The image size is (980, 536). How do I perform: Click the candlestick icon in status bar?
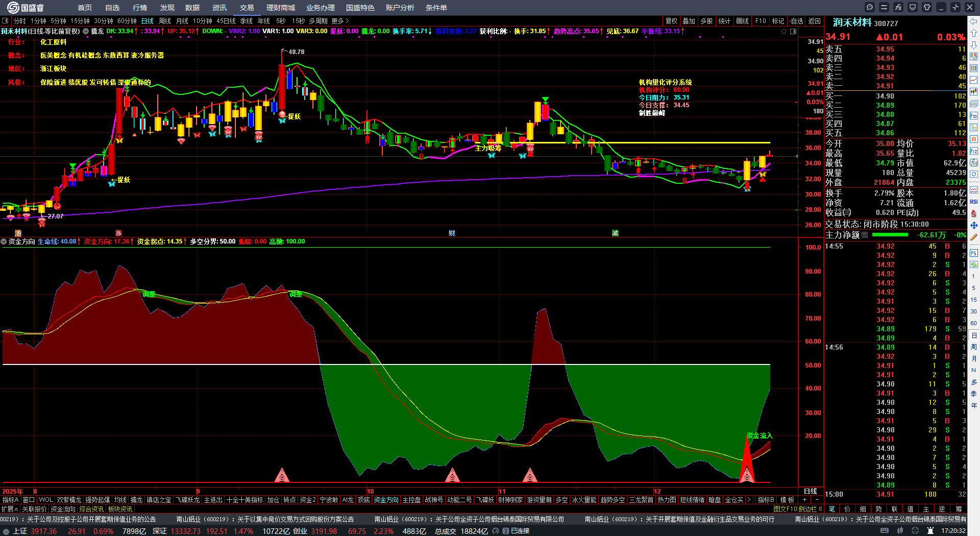tap(901, 531)
